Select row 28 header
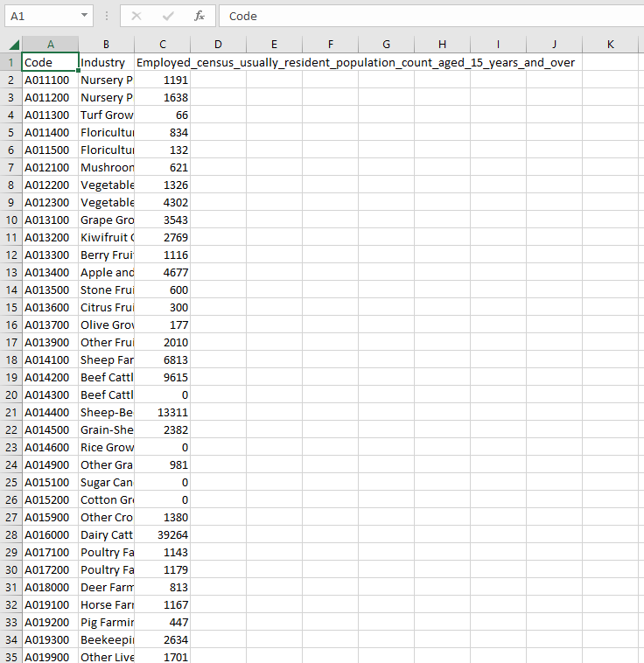The width and height of the screenshot is (644, 663). coord(11,535)
